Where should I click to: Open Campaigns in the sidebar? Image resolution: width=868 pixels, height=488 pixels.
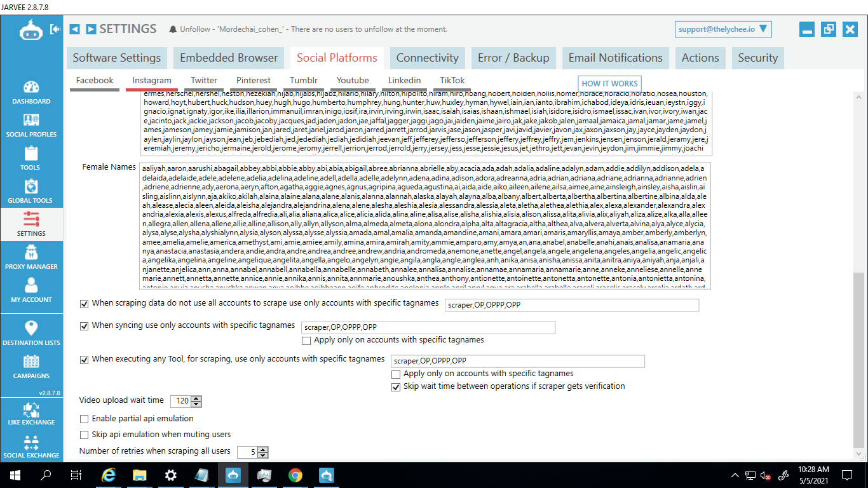(x=31, y=366)
